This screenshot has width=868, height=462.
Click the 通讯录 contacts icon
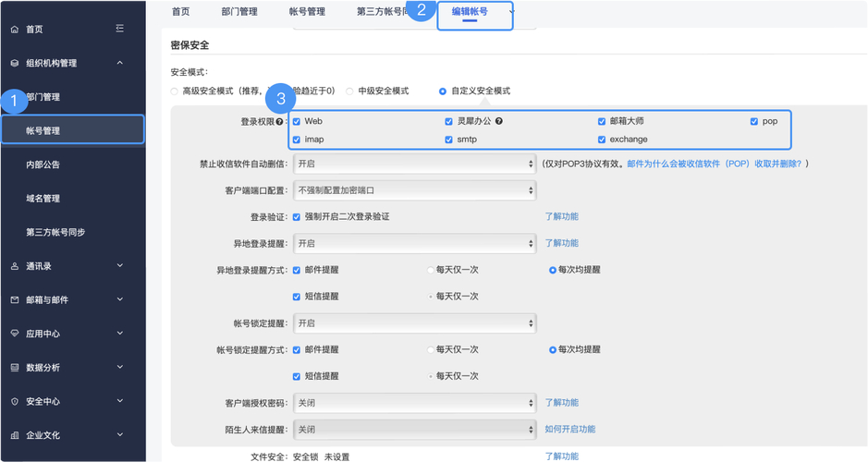pos(15,266)
